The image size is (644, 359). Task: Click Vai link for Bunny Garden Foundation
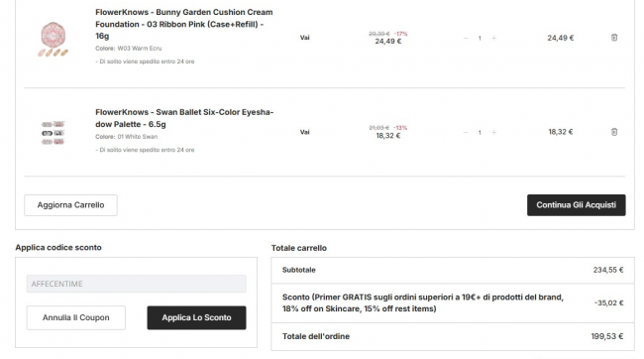(305, 38)
